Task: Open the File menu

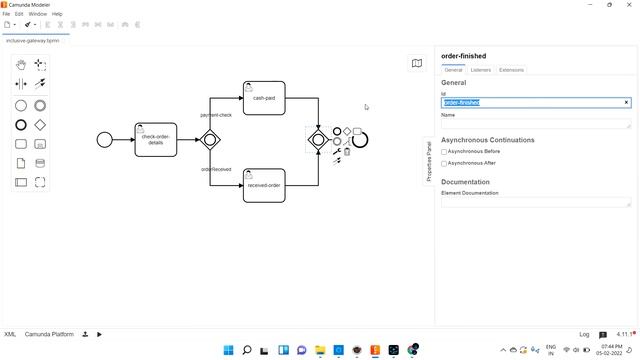Action: pos(7,14)
